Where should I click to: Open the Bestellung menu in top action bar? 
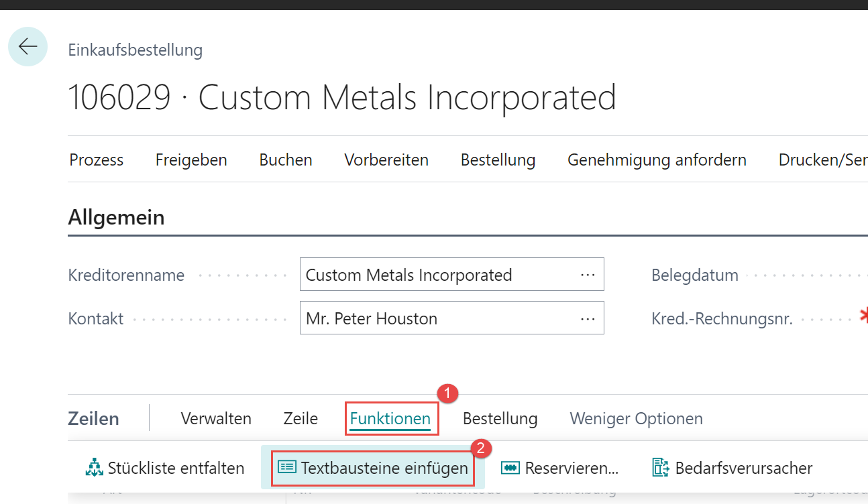pyautogui.click(x=498, y=160)
